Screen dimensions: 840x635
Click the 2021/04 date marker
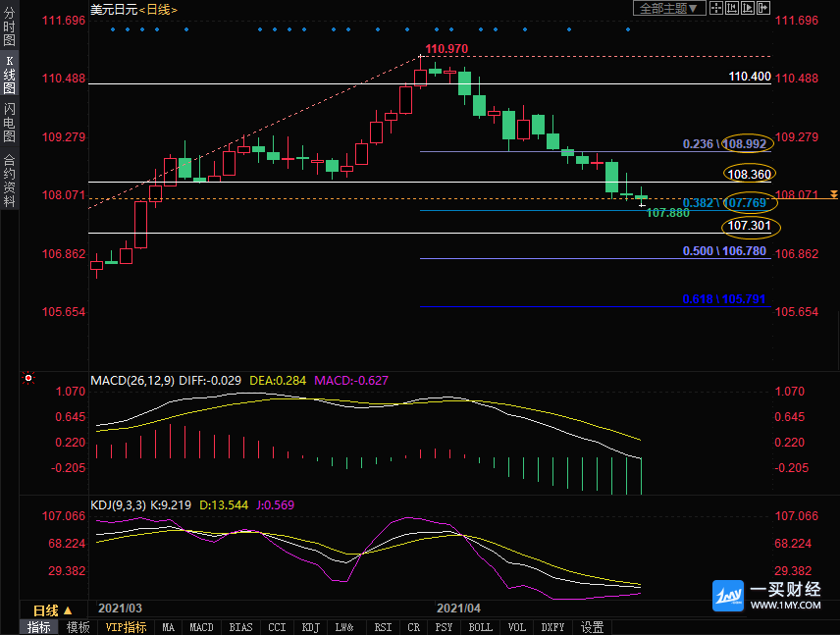coord(458,609)
